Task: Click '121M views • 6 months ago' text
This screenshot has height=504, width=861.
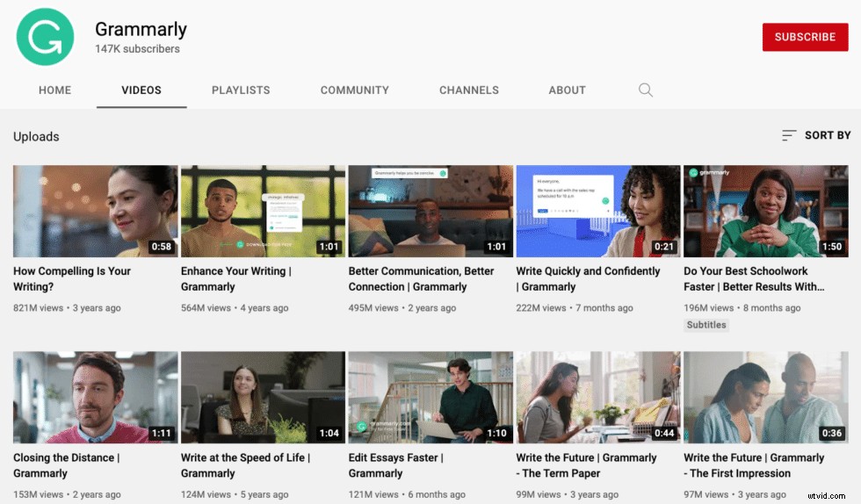Action: [407, 494]
